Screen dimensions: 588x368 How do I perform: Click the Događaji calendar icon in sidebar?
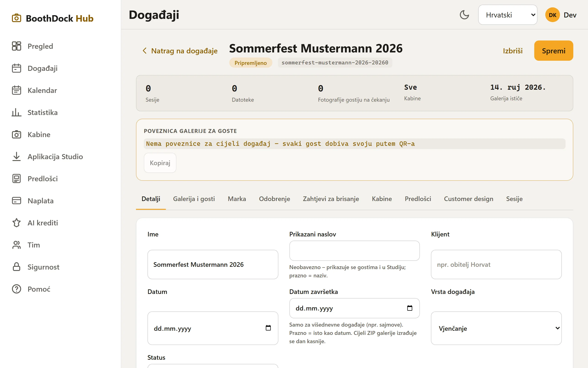click(x=17, y=68)
